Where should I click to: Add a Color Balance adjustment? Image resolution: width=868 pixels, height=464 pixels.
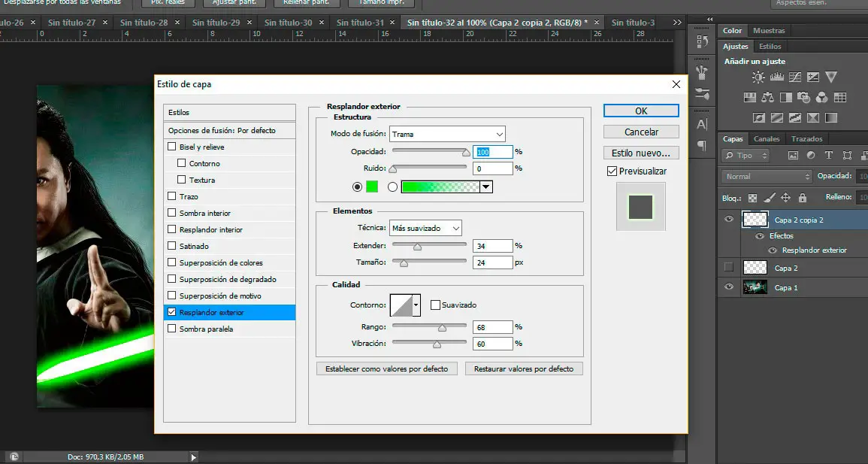click(767, 98)
